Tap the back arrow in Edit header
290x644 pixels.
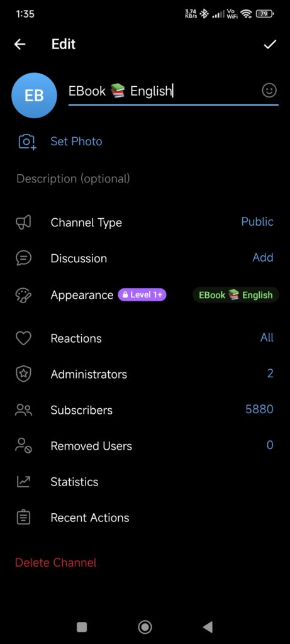(20, 45)
